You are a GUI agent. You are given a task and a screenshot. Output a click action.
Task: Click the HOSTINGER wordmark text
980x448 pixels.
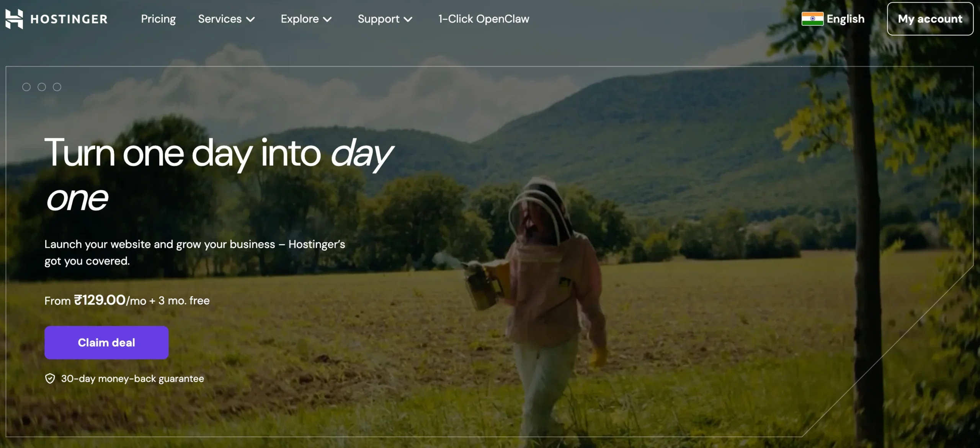click(69, 19)
